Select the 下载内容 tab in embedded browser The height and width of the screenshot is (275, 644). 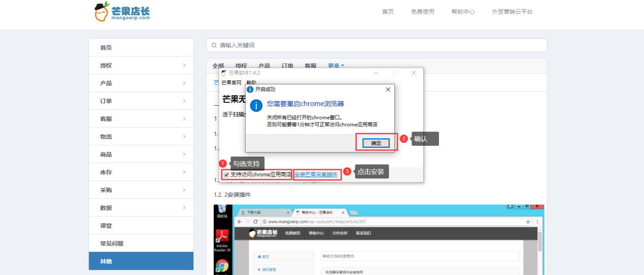[264, 212]
